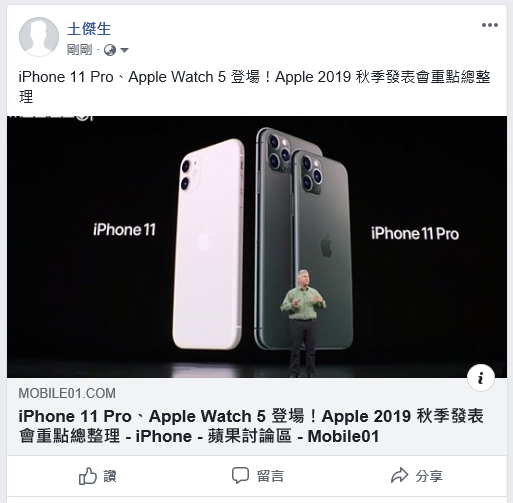Screen dimensions: 513x503
Task: Click the 剛剛 post timestamp
Action: (79, 50)
